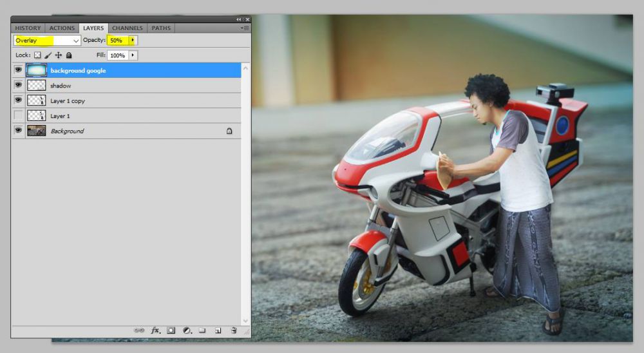Hide the Background layer eye icon
This screenshot has height=353, width=644.
point(18,131)
